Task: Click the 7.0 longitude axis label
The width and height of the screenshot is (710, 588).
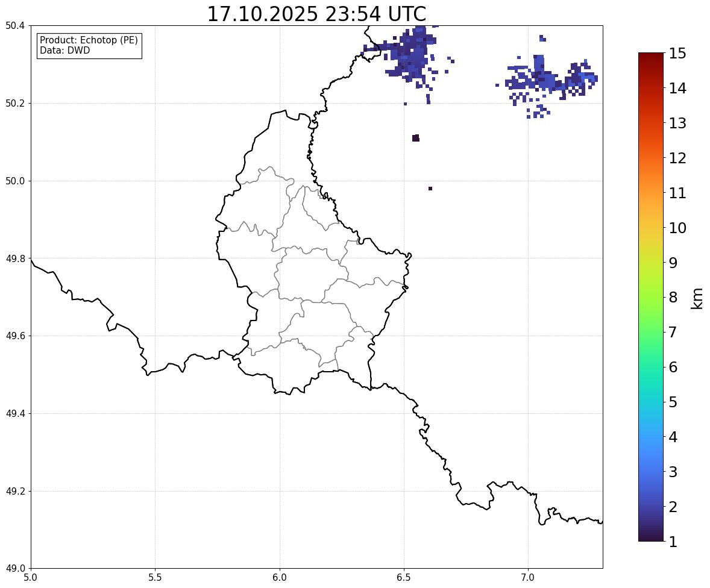Action: [528, 578]
